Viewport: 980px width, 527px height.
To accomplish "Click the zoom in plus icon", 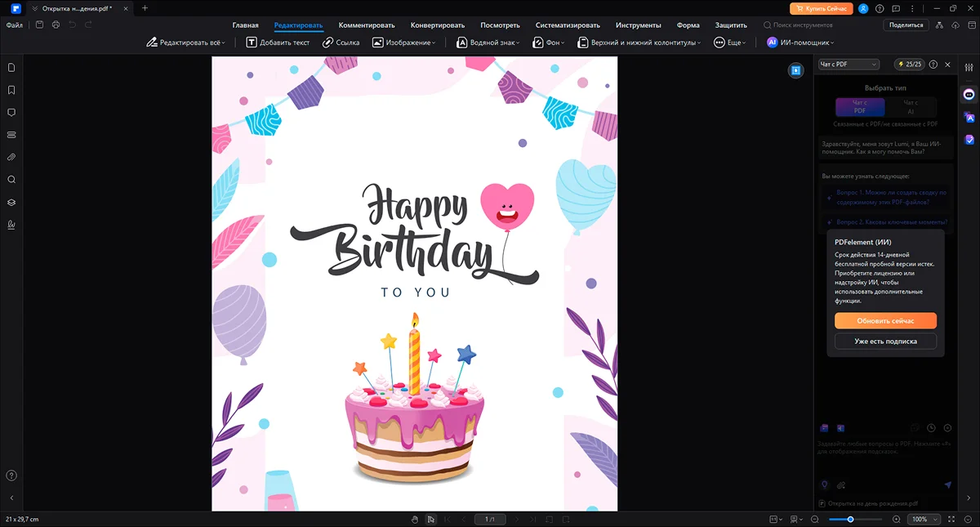I will pyautogui.click(x=896, y=519).
